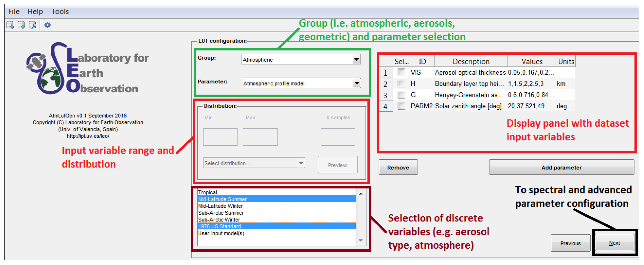Expand the Group dropdown showing Atmospheric
This screenshot has height=265, width=644.
click(356, 60)
